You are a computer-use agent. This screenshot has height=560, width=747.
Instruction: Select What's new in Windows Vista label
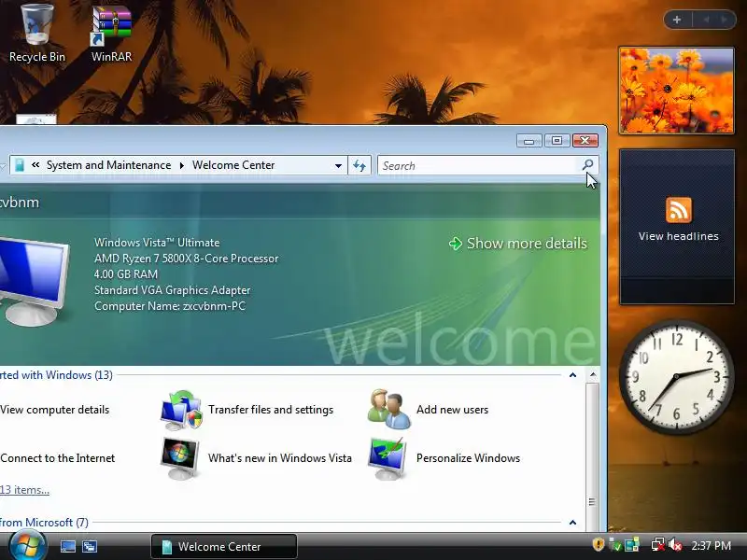coord(279,458)
